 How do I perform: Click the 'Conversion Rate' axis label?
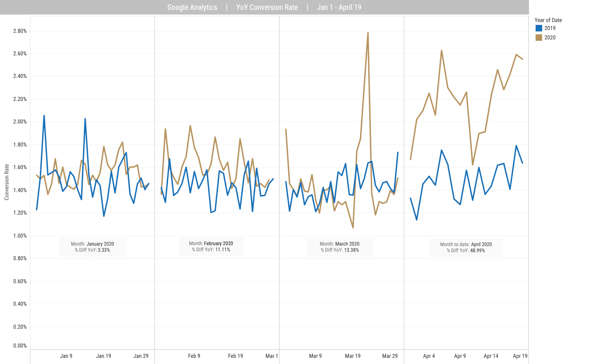pyautogui.click(x=7, y=182)
